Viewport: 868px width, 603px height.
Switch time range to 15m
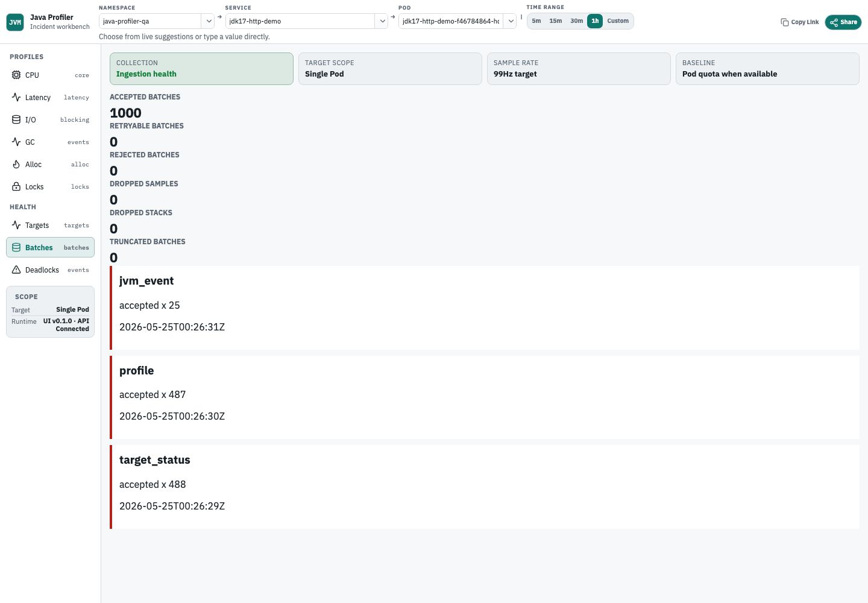[x=556, y=21]
